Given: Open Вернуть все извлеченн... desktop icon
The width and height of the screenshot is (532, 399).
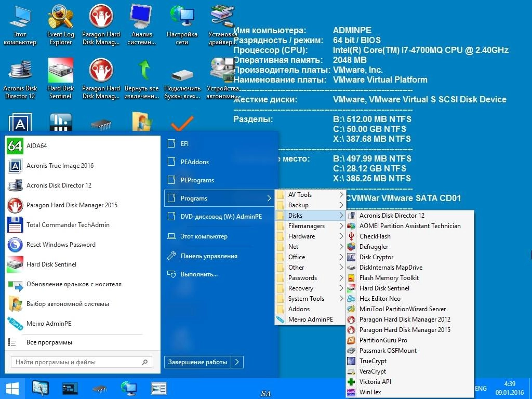Looking at the screenshot, I should 141,79.
